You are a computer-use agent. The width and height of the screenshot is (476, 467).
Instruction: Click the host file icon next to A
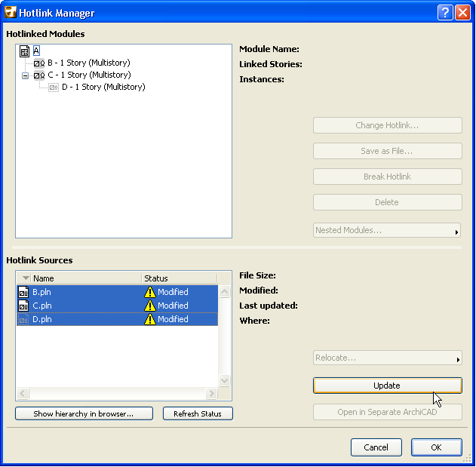point(25,51)
